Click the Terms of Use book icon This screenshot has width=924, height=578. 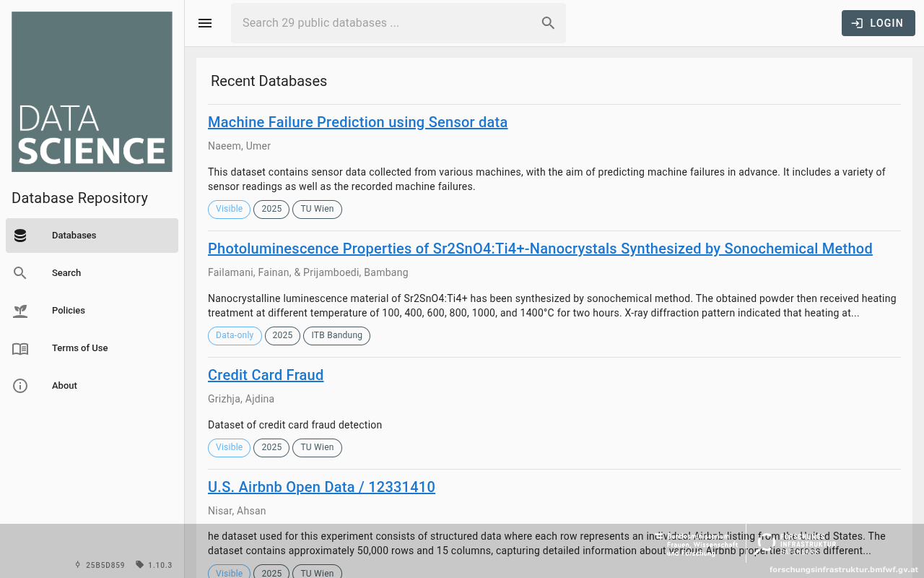pos(20,348)
